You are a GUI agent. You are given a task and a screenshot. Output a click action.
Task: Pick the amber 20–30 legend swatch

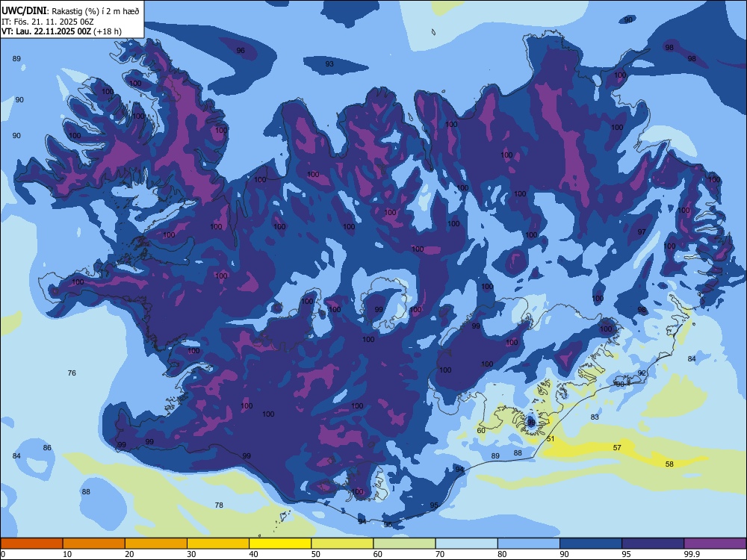[x=156, y=544]
